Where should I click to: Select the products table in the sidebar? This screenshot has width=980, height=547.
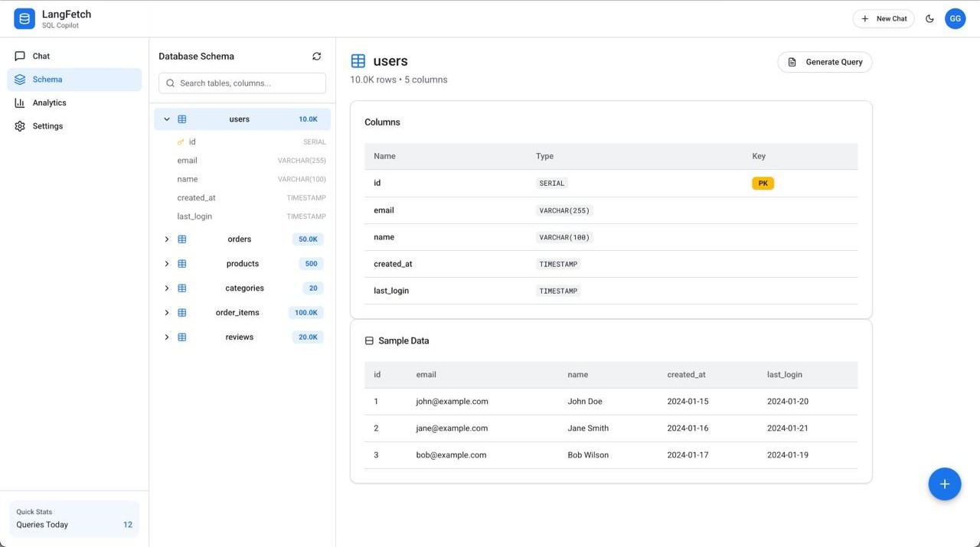coord(242,263)
